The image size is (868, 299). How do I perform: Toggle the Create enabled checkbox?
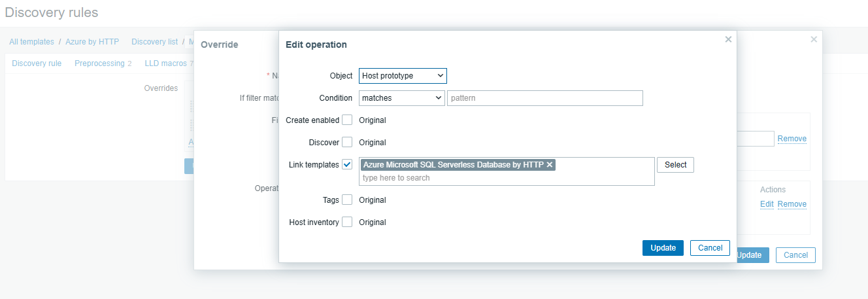(x=347, y=120)
